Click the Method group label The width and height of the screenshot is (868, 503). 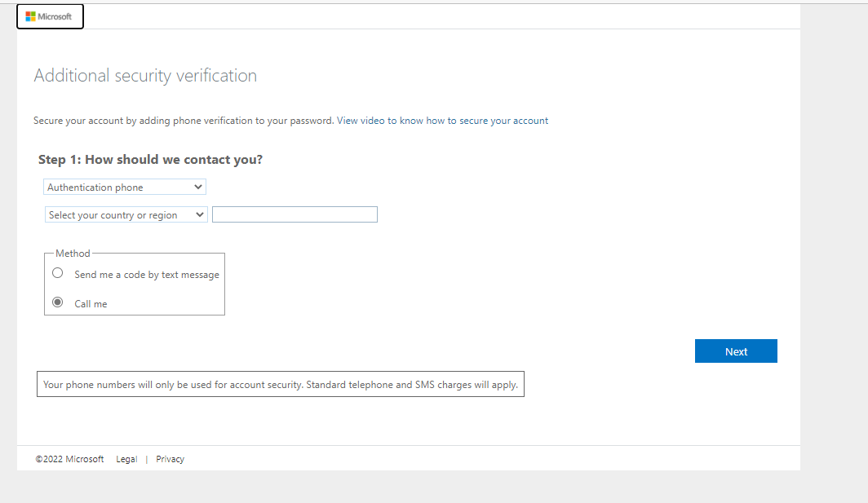point(73,254)
